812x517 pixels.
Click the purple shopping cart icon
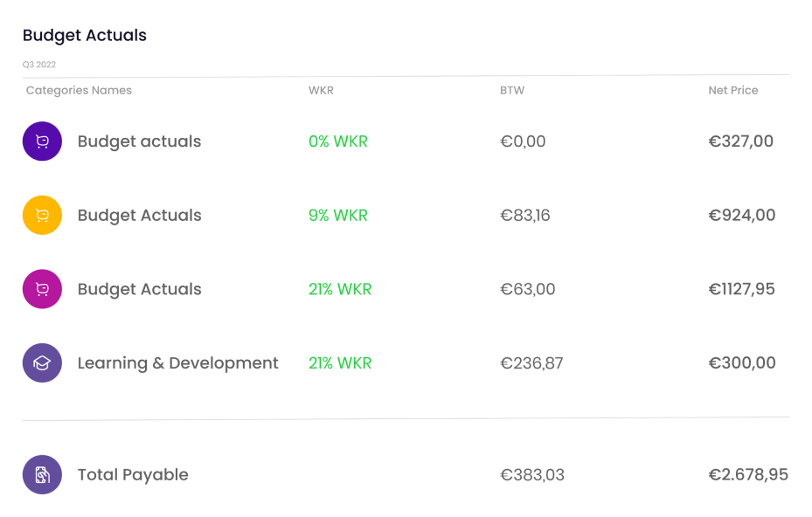click(x=42, y=141)
